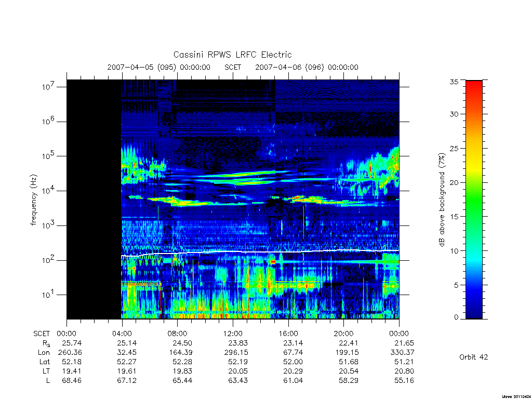Click LT value 19.41
This screenshot has height=399, width=532.
click(x=72, y=371)
